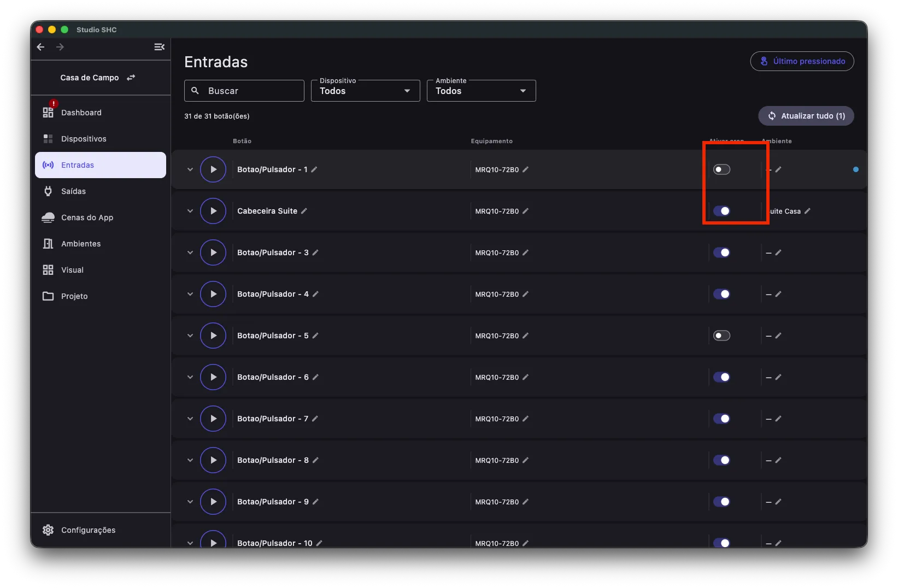Click the Atualizar tudo (1) button
Screen dimensions: 898x588
pyautogui.click(x=806, y=116)
